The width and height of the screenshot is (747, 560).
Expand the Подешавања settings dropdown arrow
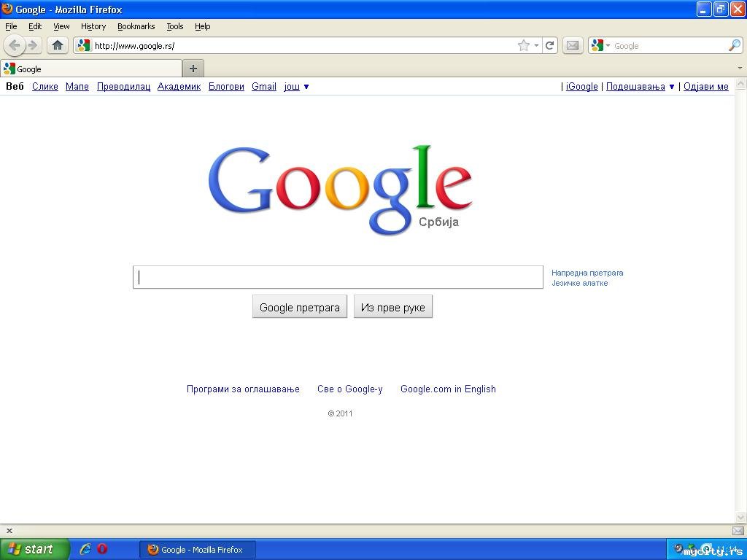point(672,87)
